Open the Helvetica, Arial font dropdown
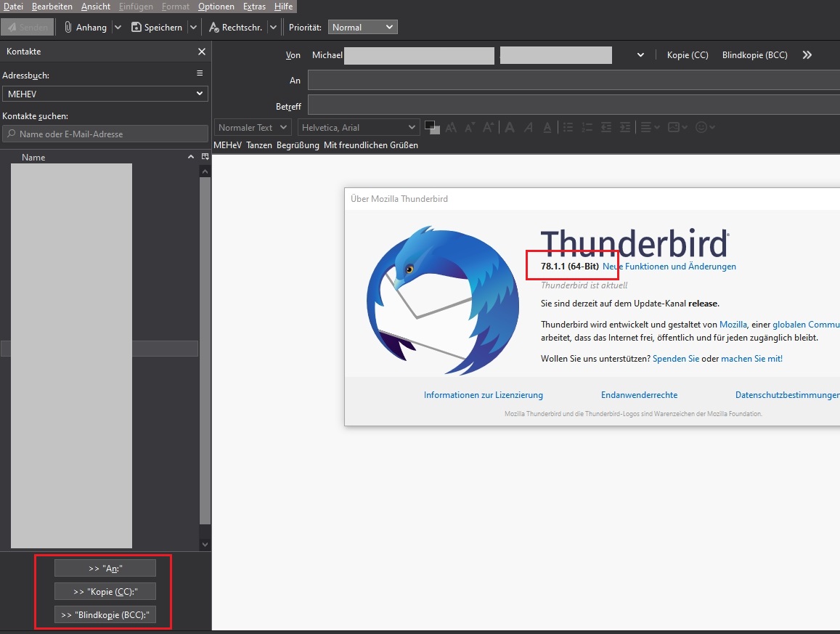The height and width of the screenshot is (634, 840). click(x=359, y=127)
